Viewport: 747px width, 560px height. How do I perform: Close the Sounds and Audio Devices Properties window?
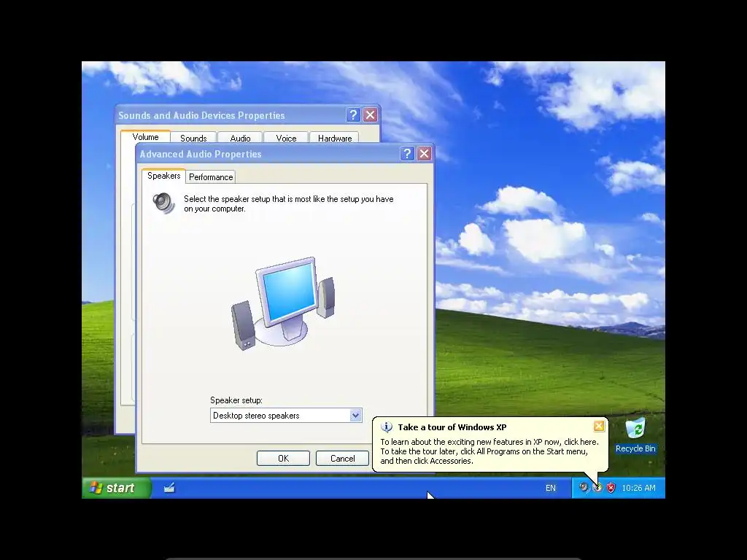pyautogui.click(x=370, y=114)
